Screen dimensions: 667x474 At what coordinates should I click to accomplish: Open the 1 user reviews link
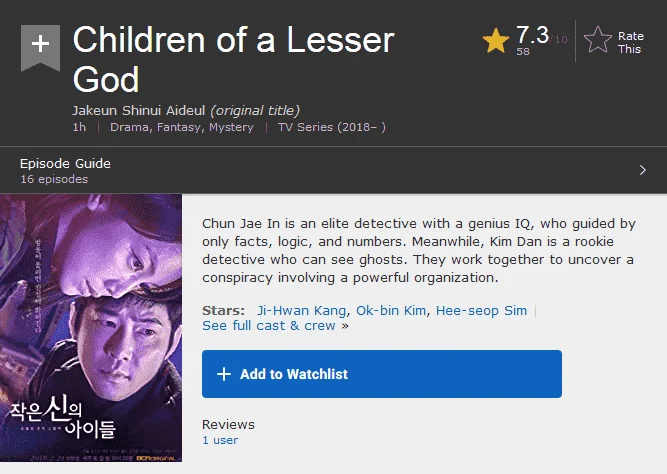coord(220,440)
